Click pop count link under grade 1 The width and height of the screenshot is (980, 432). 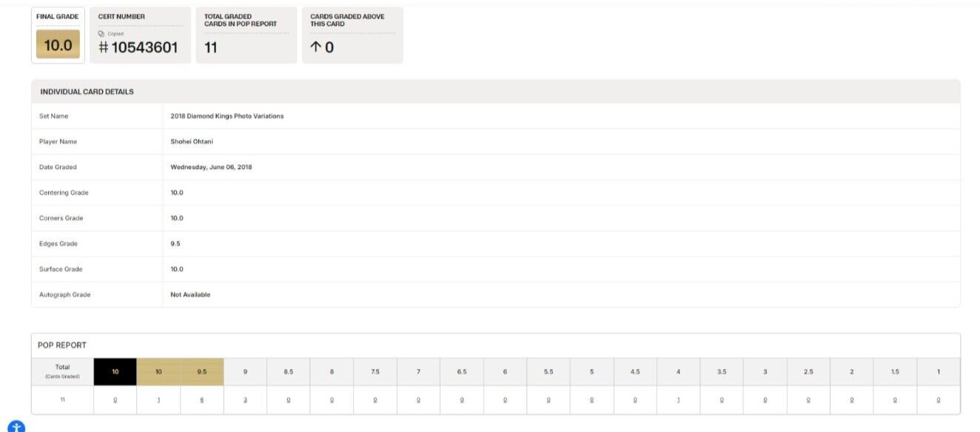[x=939, y=399]
